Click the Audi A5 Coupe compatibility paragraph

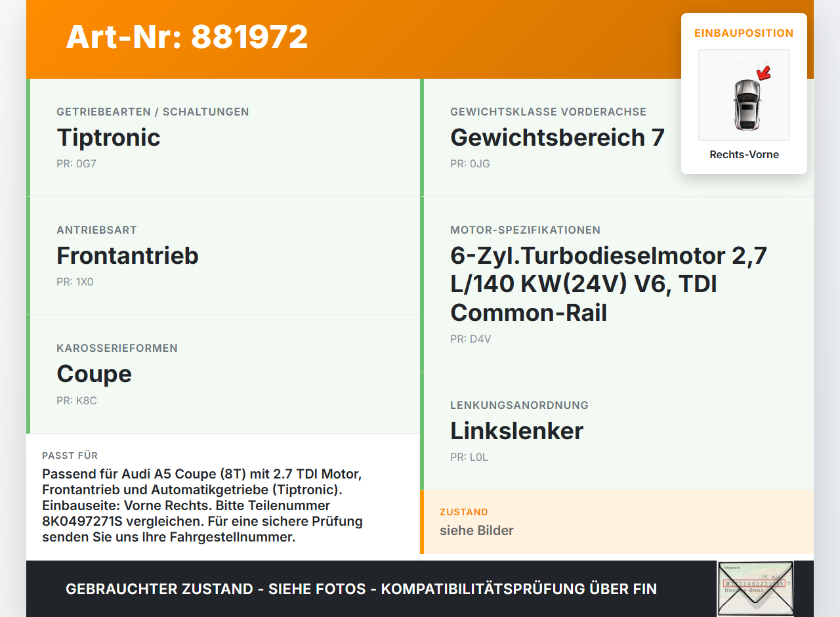click(x=202, y=505)
